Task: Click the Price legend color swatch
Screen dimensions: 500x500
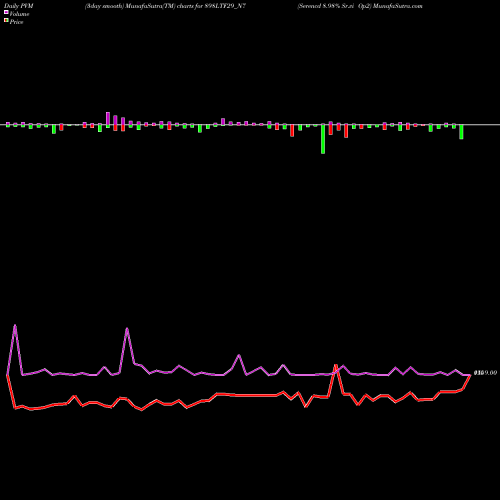Action: [x=6, y=21]
